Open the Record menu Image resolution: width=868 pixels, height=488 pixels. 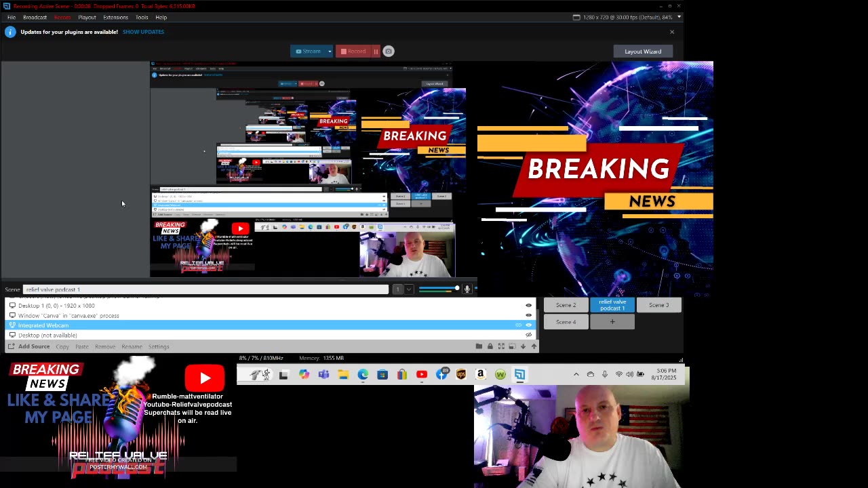62,17
